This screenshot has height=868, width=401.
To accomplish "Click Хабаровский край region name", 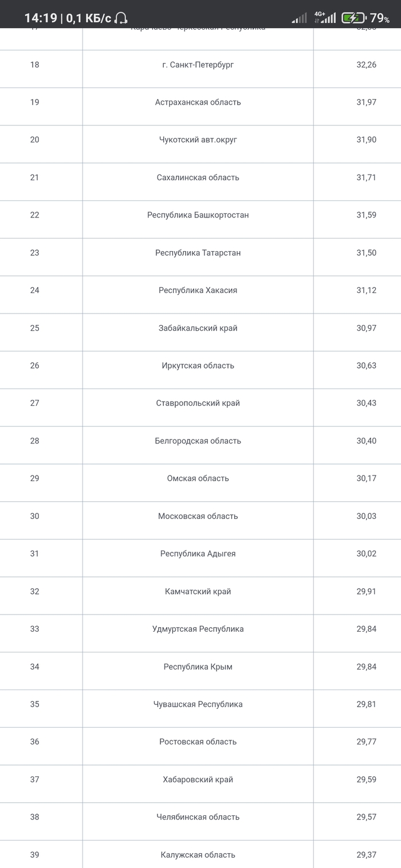I will tap(198, 779).
